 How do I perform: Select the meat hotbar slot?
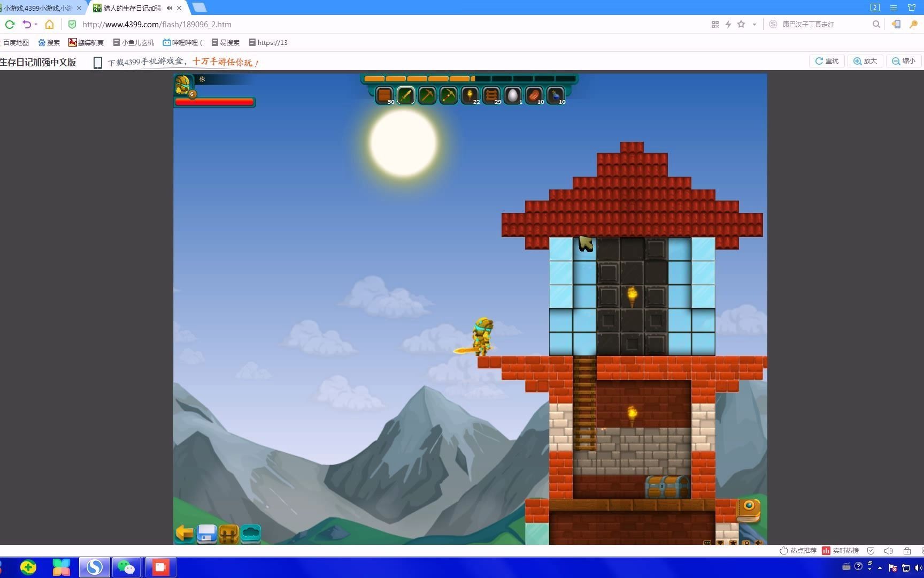[534, 95]
